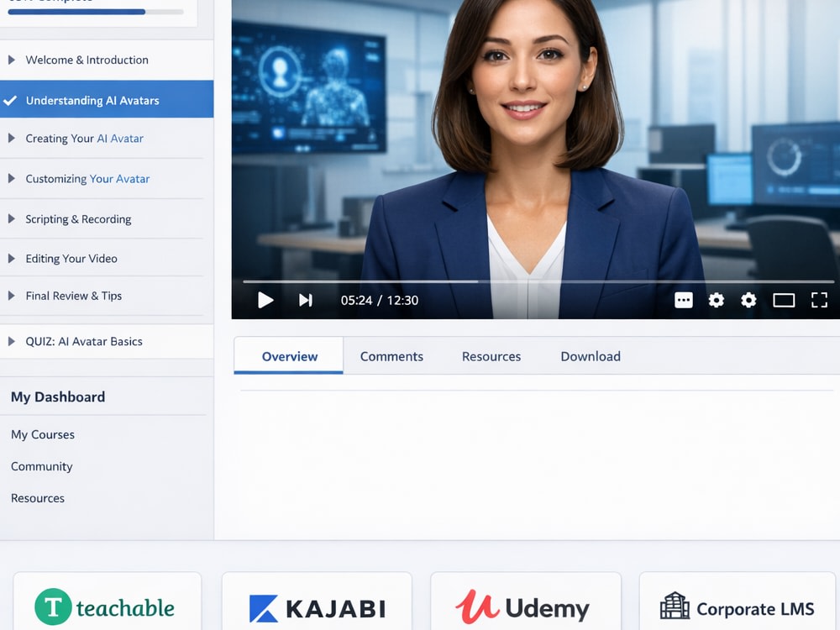The width and height of the screenshot is (840, 630).
Task: Open Resources in My Dashboard sidebar
Action: [x=38, y=498]
